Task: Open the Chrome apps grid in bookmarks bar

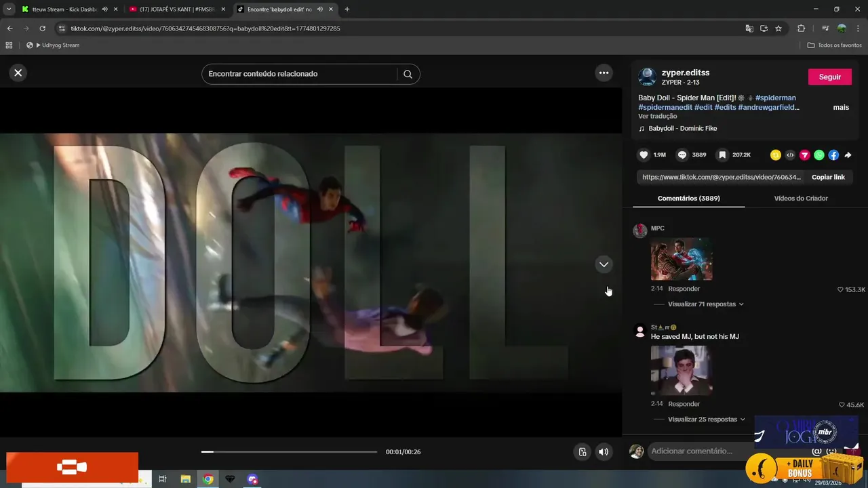Action: tap(9, 45)
